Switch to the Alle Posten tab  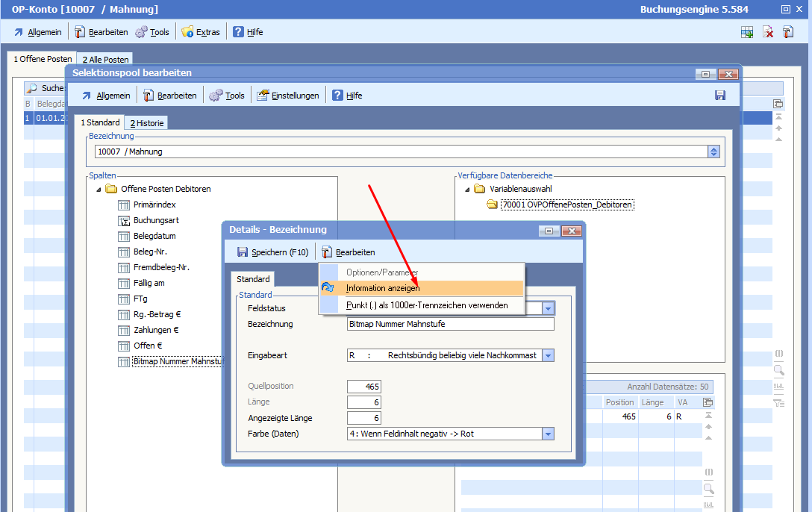105,60
